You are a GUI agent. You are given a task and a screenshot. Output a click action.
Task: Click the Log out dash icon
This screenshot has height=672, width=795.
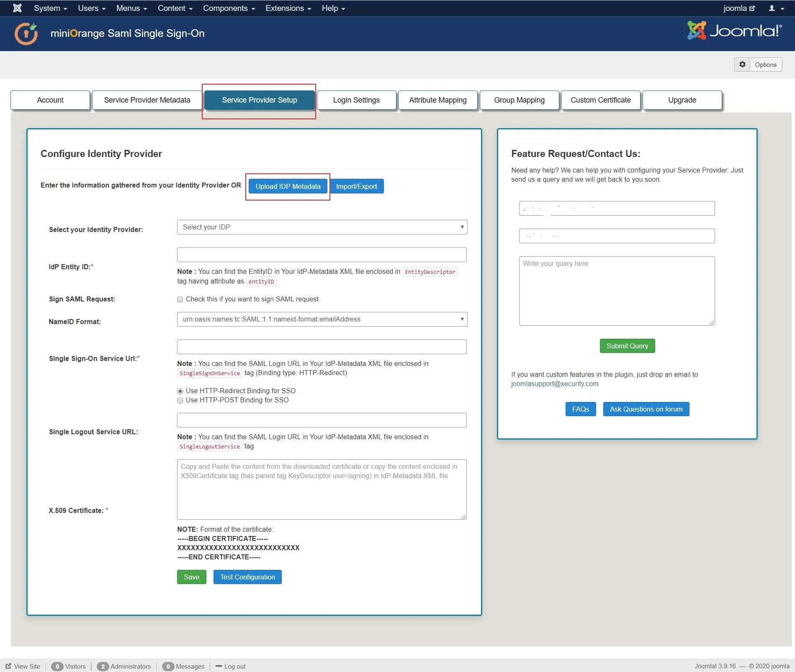click(219, 666)
